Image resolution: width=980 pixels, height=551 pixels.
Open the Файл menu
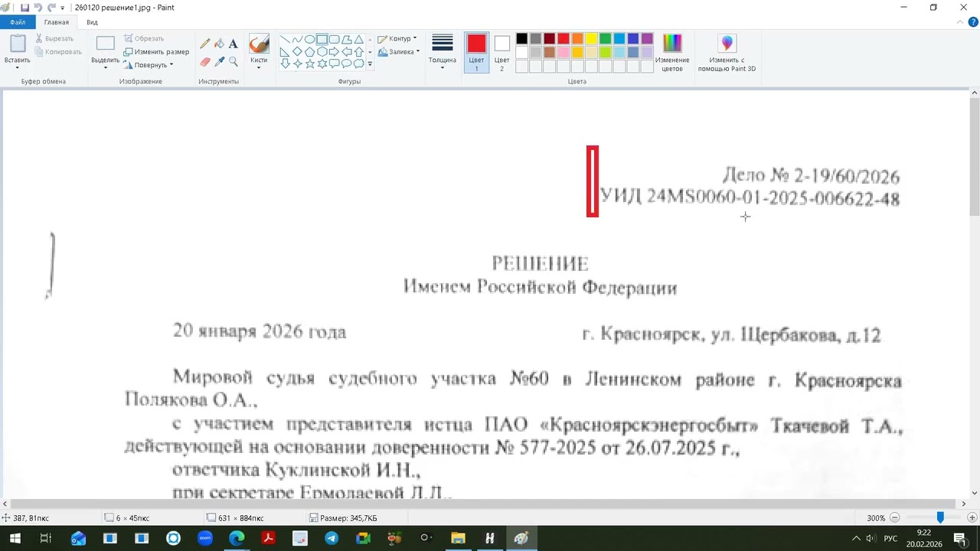click(18, 22)
